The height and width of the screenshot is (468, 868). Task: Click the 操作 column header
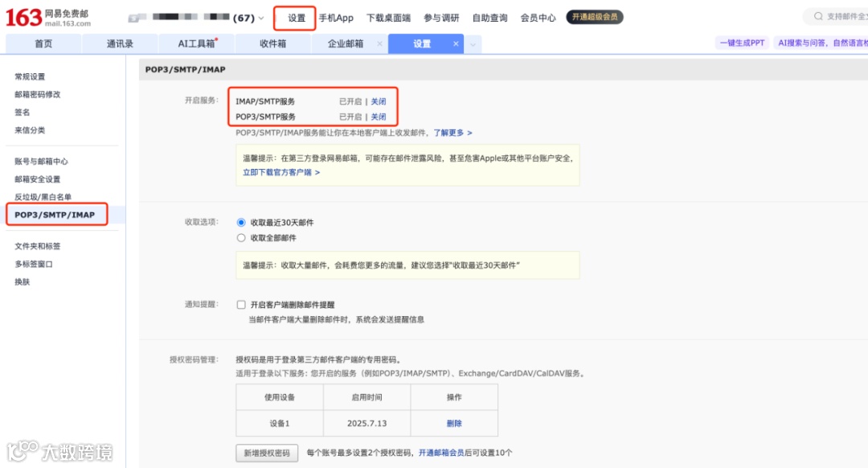(x=454, y=397)
